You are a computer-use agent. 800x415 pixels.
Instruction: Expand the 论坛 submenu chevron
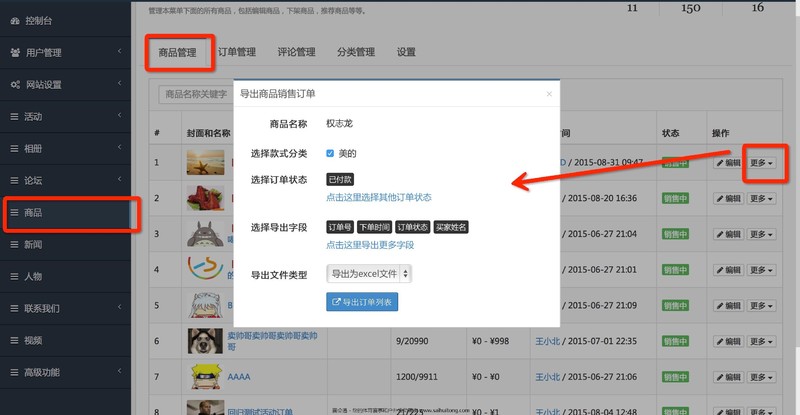pyautogui.click(x=119, y=179)
